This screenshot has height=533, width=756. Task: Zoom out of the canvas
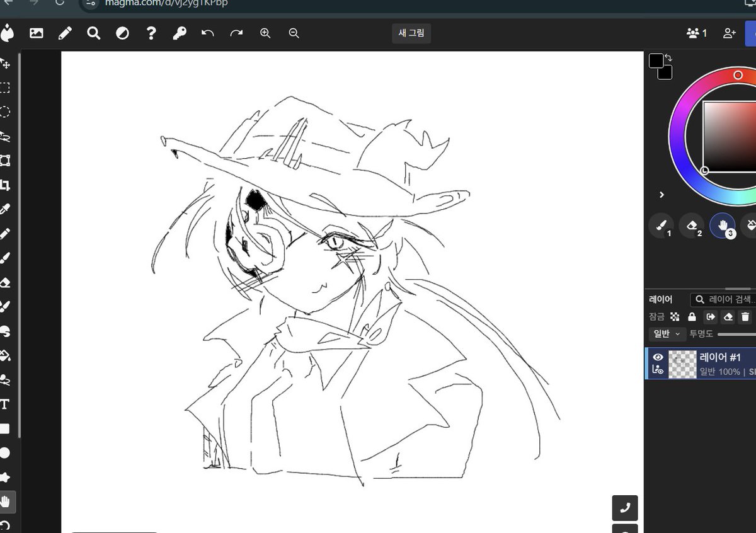tap(294, 33)
